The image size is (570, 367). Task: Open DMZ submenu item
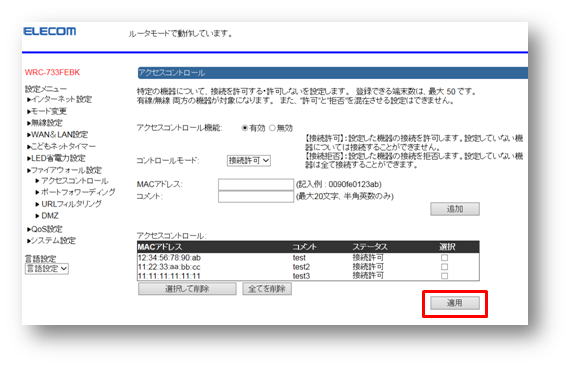47,216
